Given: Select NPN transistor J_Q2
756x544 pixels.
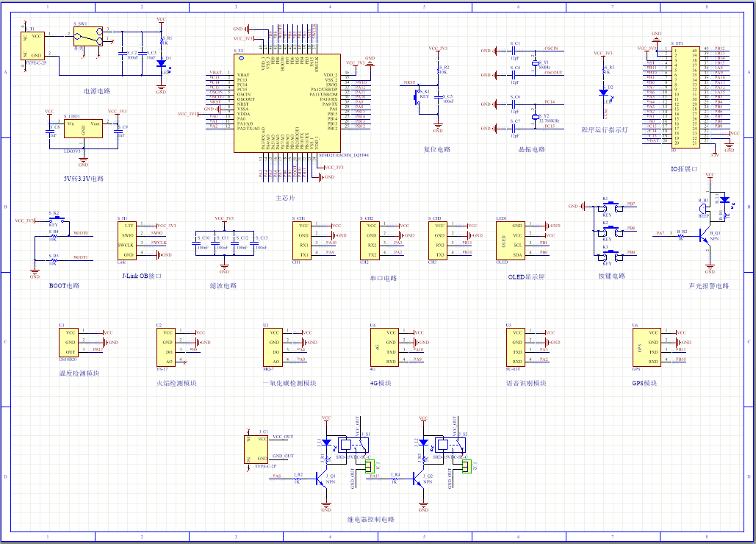Looking at the screenshot, I should 420,479.
